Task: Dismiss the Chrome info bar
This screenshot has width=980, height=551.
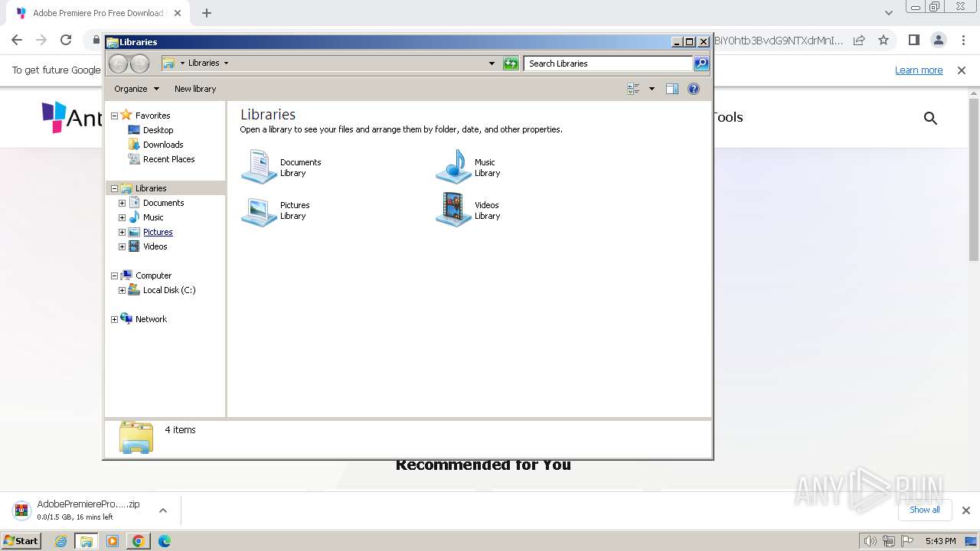Action: pos(962,70)
